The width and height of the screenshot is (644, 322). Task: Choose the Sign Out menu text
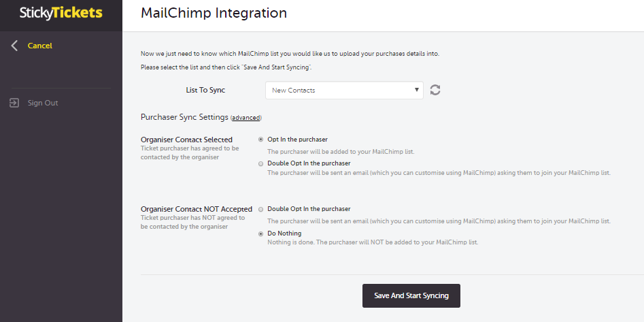point(43,103)
